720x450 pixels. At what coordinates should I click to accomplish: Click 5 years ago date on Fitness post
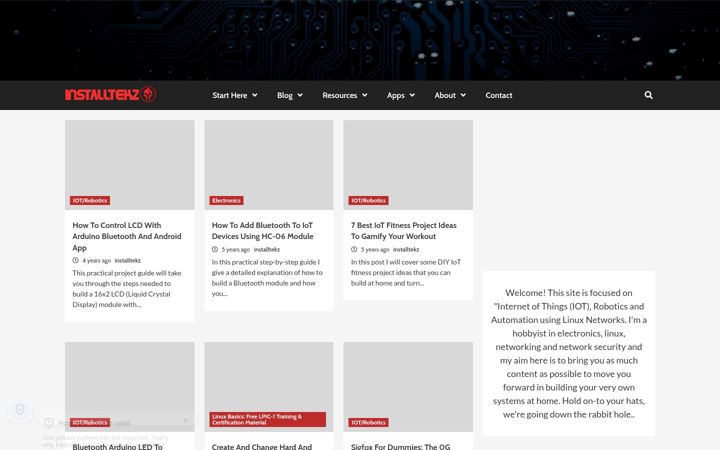click(375, 249)
